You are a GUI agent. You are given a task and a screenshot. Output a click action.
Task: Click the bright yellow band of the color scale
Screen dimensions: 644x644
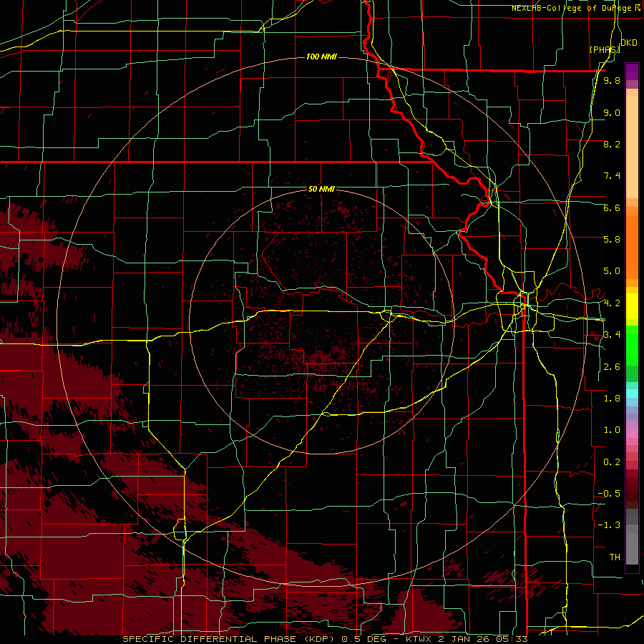tap(632, 306)
